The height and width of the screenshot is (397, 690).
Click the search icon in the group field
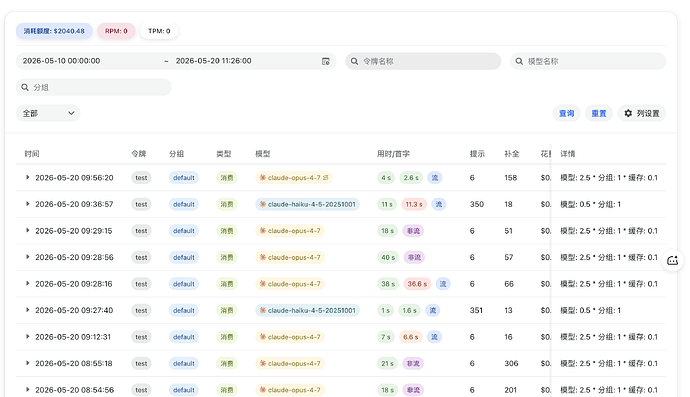pos(25,87)
